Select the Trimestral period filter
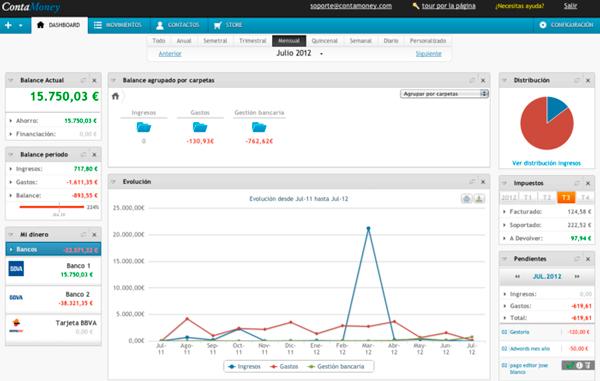The image size is (600, 381). coord(253,41)
